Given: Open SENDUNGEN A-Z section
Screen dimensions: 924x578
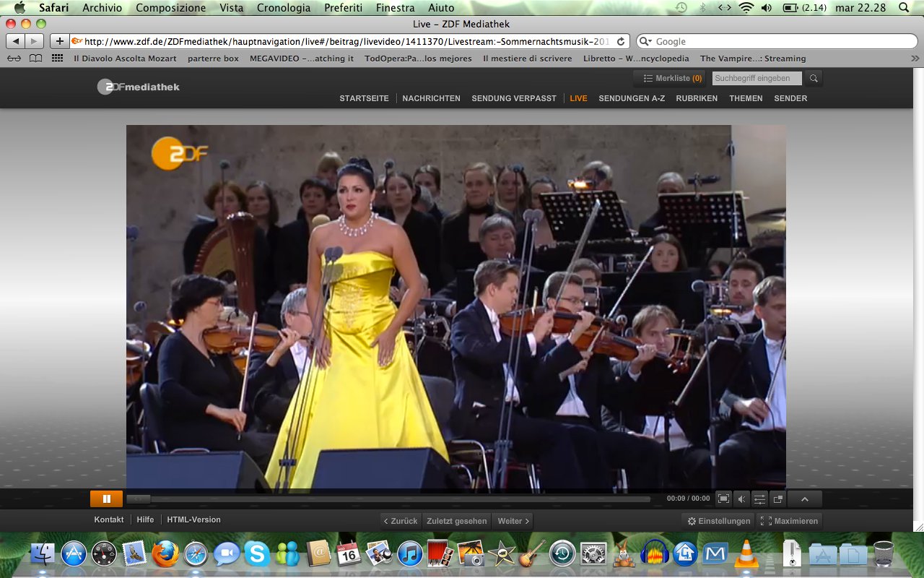Looking at the screenshot, I should (632, 98).
